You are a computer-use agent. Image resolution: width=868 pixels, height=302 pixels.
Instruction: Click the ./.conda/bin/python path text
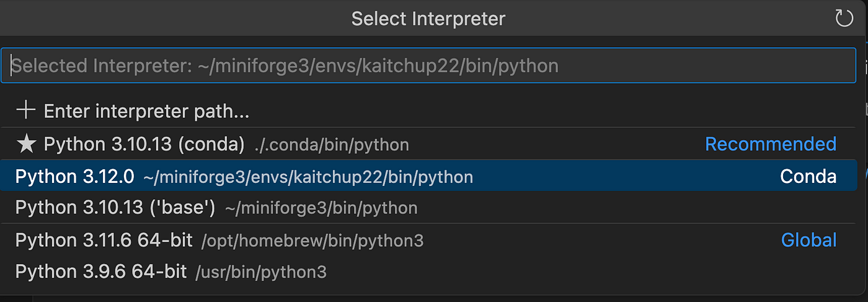[332, 145]
